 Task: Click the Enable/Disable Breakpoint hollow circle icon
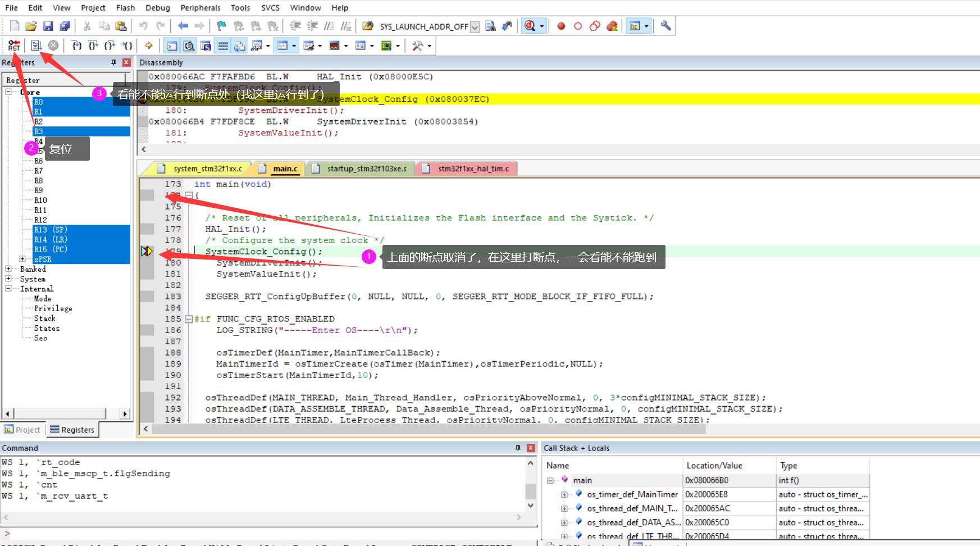[x=578, y=26]
